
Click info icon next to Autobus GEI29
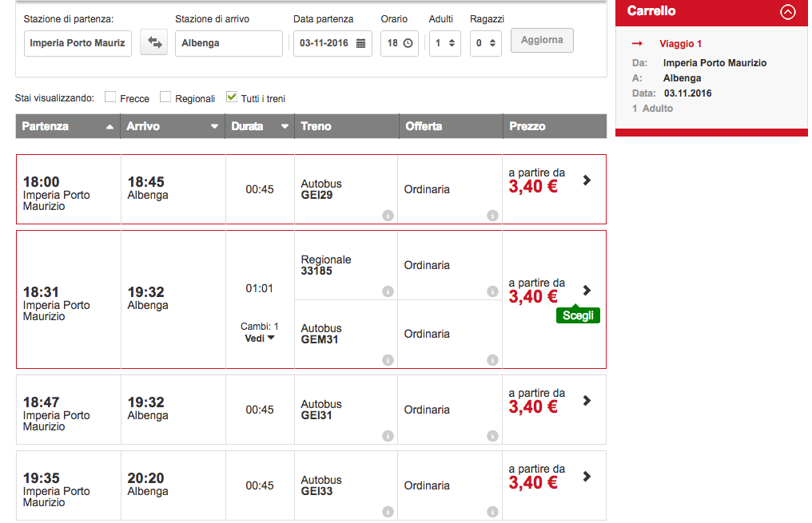click(x=388, y=216)
